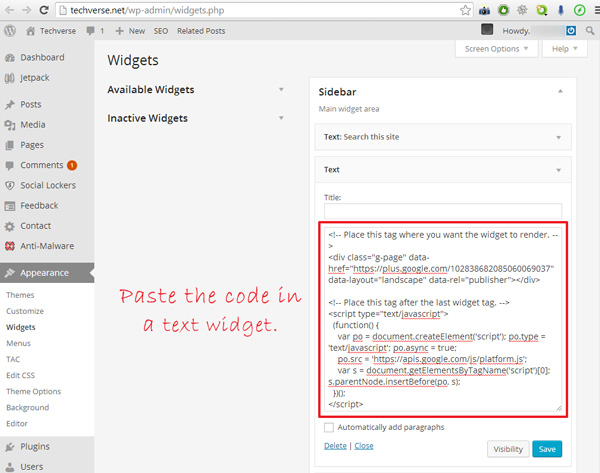Open Users menu item
This screenshot has height=473, width=600.
(31, 467)
